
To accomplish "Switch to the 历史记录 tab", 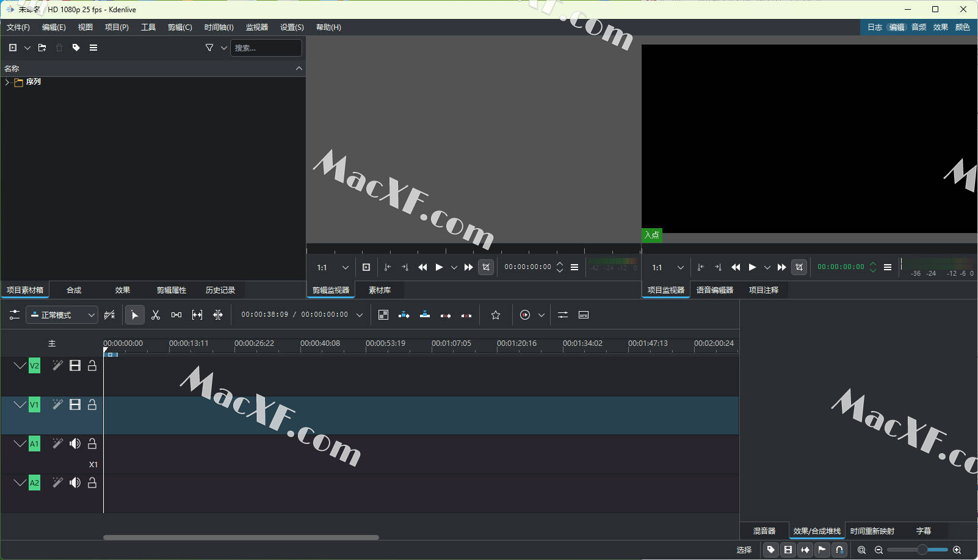I will 220,290.
